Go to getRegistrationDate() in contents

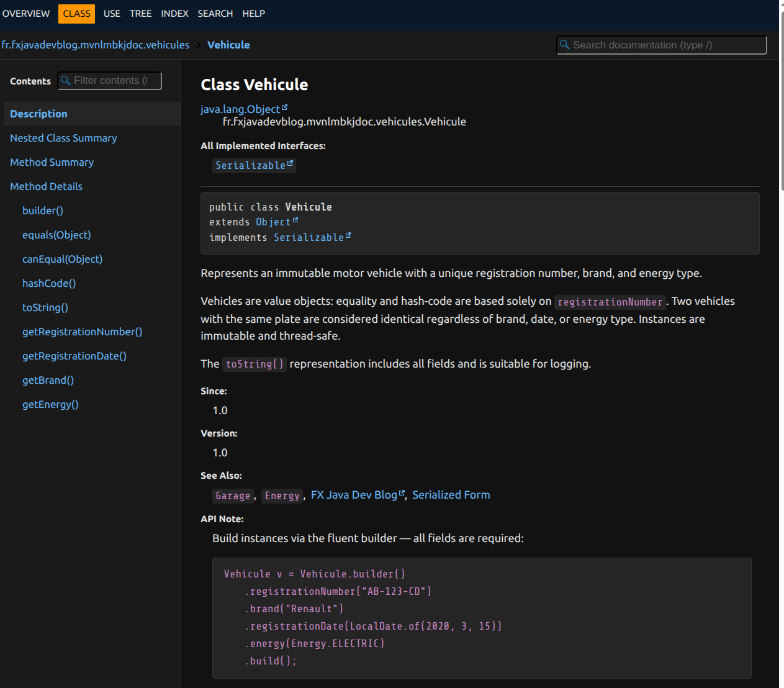[74, 356]
